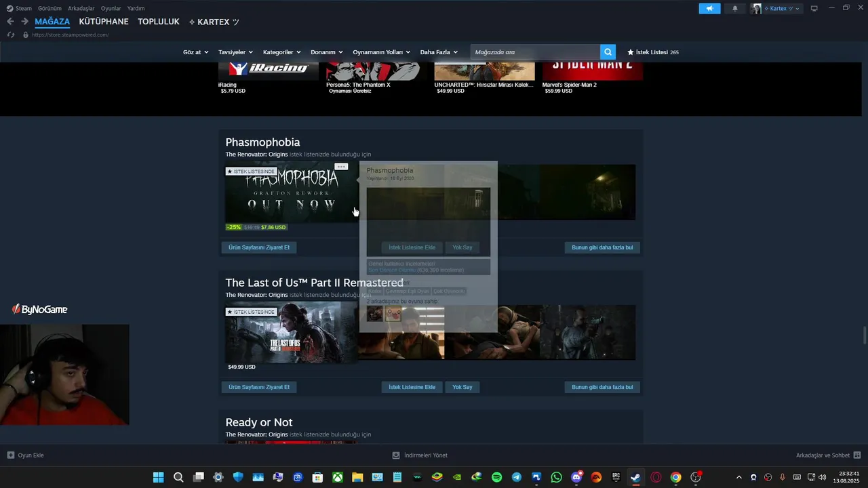Open Persona5: The Phantom X title
This screenshot has width=868, height=488.
point(358,85)
